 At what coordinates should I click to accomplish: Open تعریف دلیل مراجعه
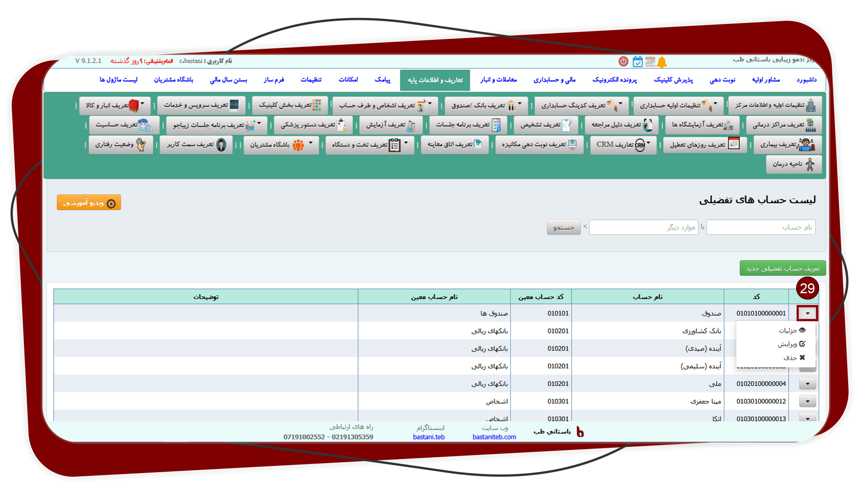click(622, 125)
